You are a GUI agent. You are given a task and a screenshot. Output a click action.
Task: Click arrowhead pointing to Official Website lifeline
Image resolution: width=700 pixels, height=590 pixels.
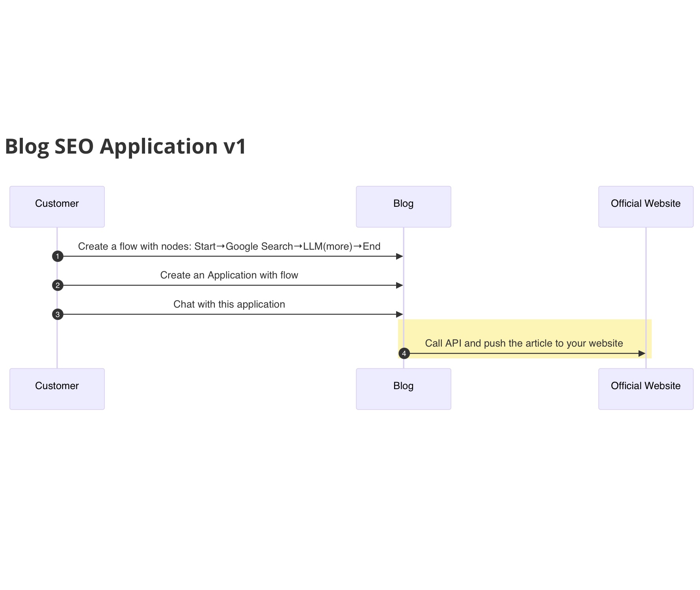coord(642,353)
